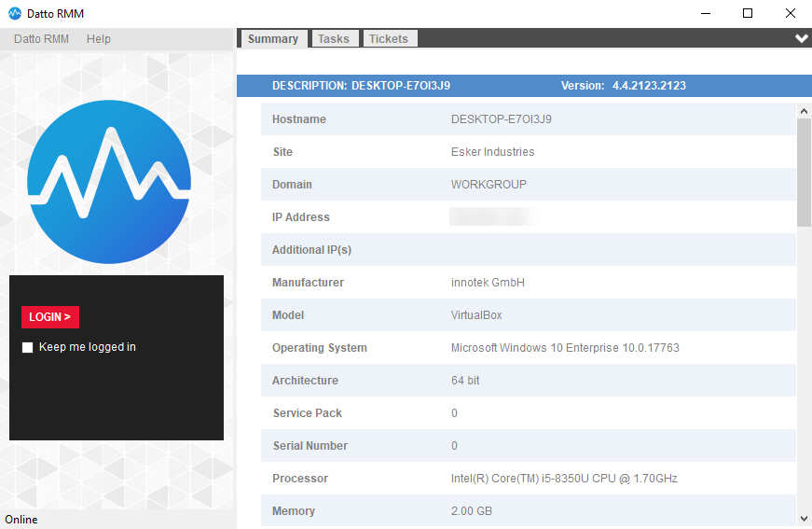812x529 pixels.
Task: Expand the panel using the top-right chevron
Action: point(801,38)
